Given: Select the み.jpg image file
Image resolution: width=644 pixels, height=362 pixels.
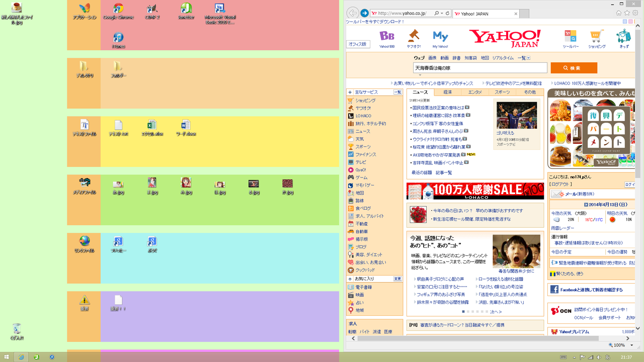Looking at the screenshot, I should (x=186, y=186).
